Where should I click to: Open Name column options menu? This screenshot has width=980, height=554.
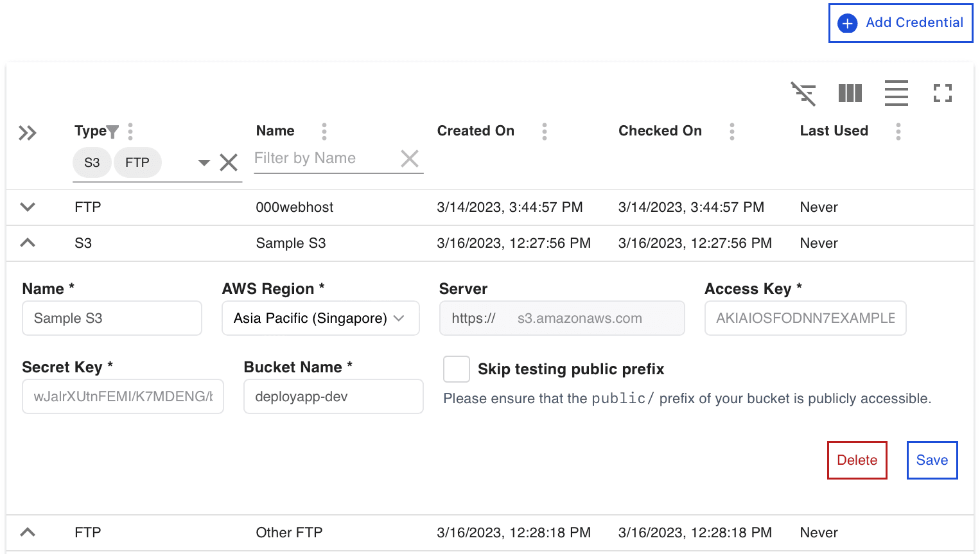coord(324,132)
